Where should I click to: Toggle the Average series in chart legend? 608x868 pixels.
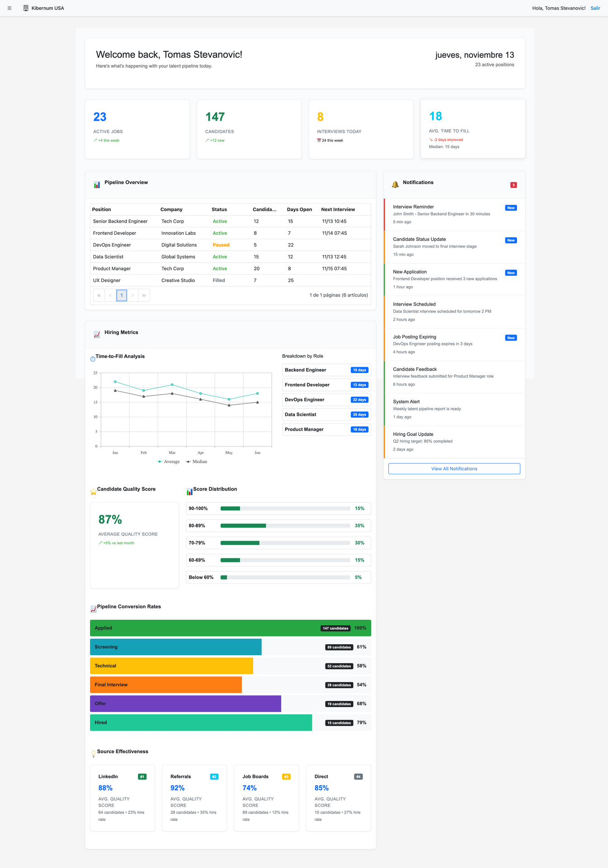click(168, 462)
